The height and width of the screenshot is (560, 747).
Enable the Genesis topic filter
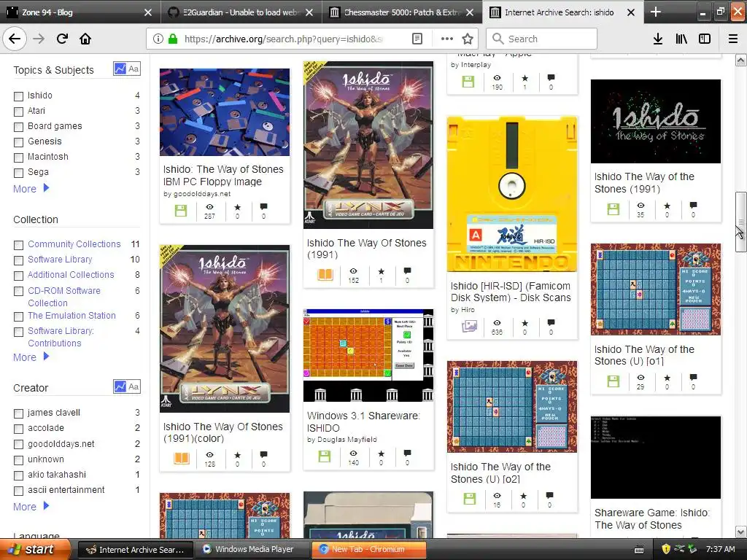(x=18, y=142)
